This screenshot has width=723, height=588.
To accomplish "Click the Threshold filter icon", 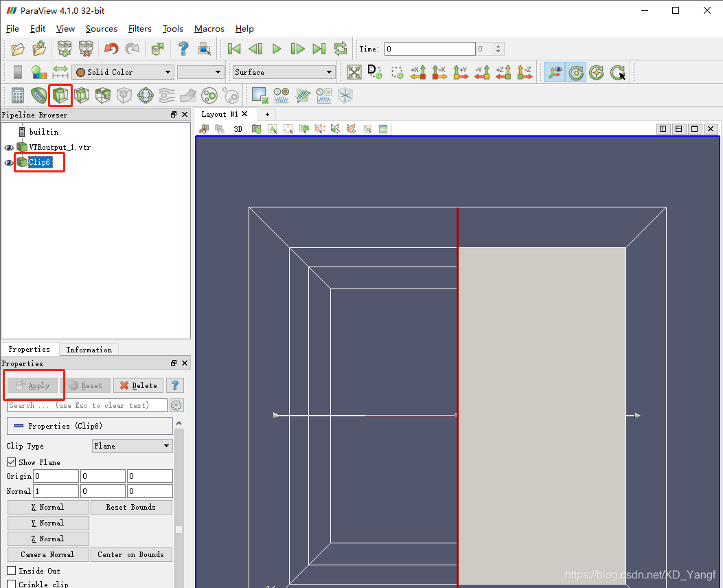I will coord(103,95).
